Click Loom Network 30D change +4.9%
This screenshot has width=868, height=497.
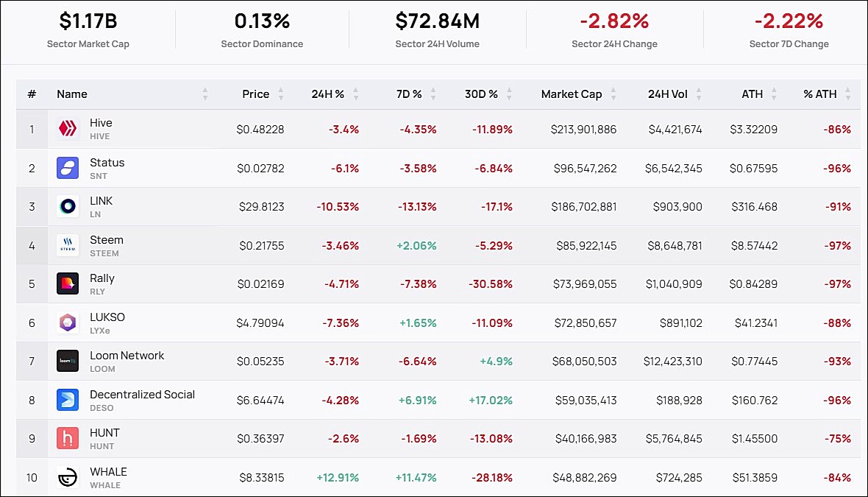(x=496, y=362)
